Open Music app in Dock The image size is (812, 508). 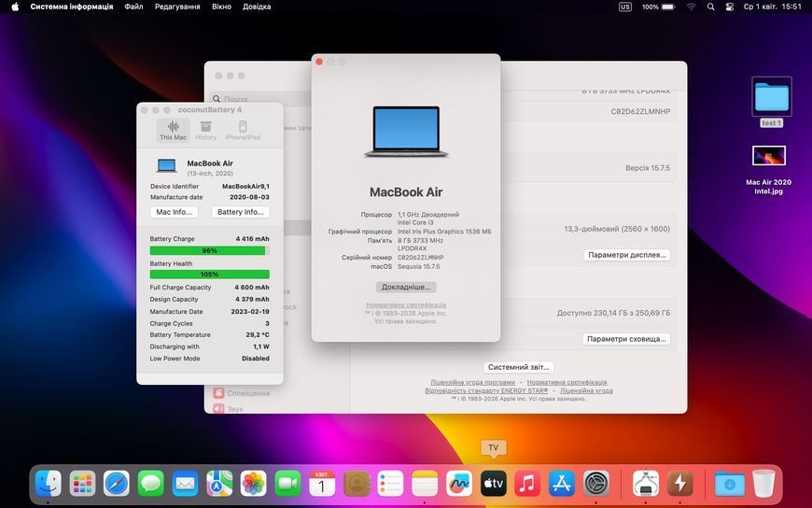(527, 483)
